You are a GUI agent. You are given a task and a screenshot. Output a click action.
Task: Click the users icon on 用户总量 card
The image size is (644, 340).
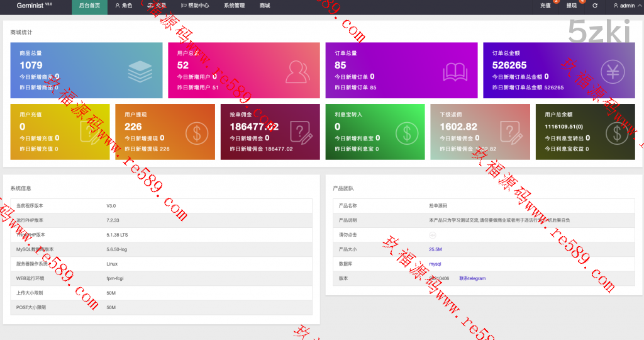pos(297,71)
